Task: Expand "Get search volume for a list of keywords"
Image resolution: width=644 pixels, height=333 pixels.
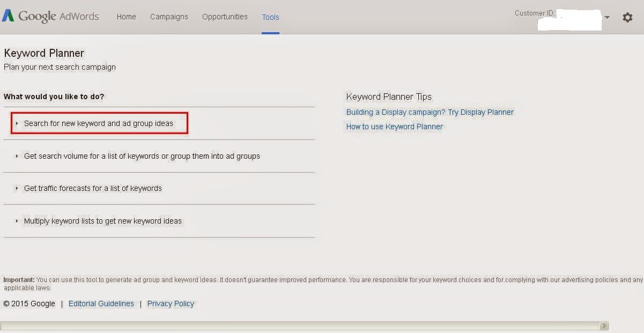Action: (x=142, y=156)
